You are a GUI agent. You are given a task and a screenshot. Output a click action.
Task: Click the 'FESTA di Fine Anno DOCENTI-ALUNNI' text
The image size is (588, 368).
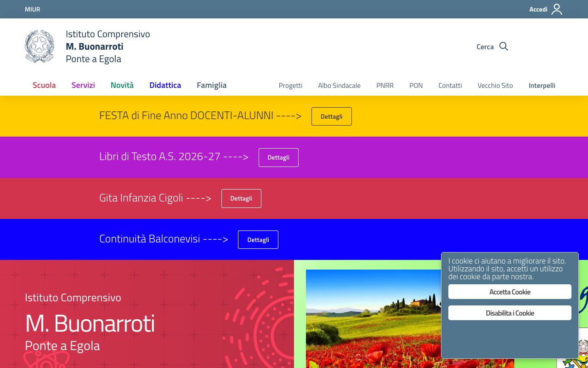tap(186, 115)
